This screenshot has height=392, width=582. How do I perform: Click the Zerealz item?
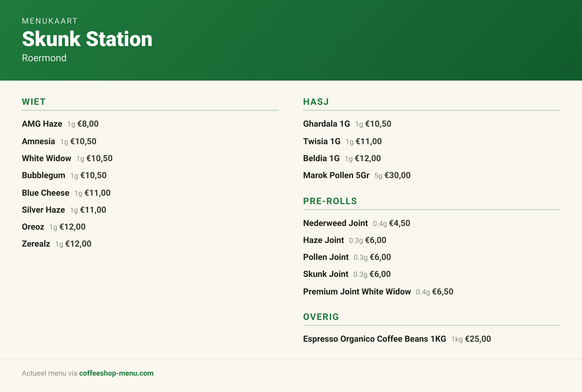[x=57, y=244]
